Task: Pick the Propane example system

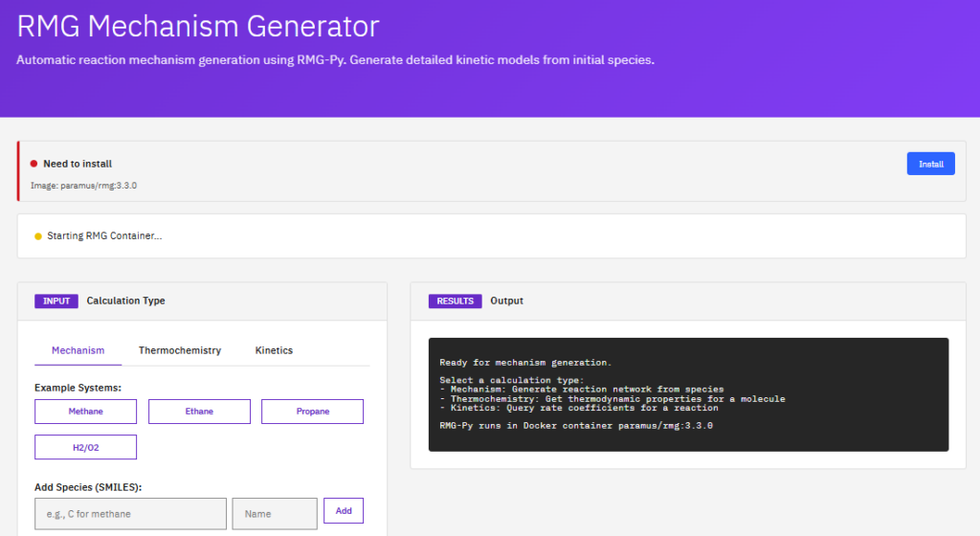Action: (312, 412)
